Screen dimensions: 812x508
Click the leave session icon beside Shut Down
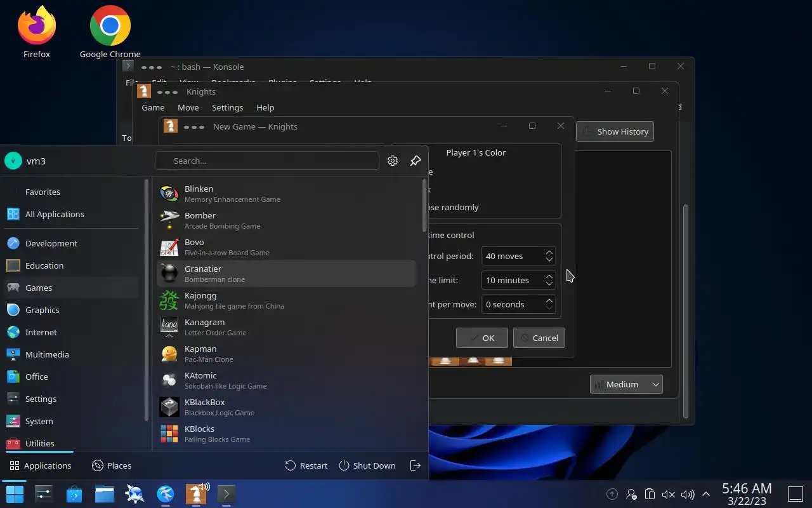point(416,465)
